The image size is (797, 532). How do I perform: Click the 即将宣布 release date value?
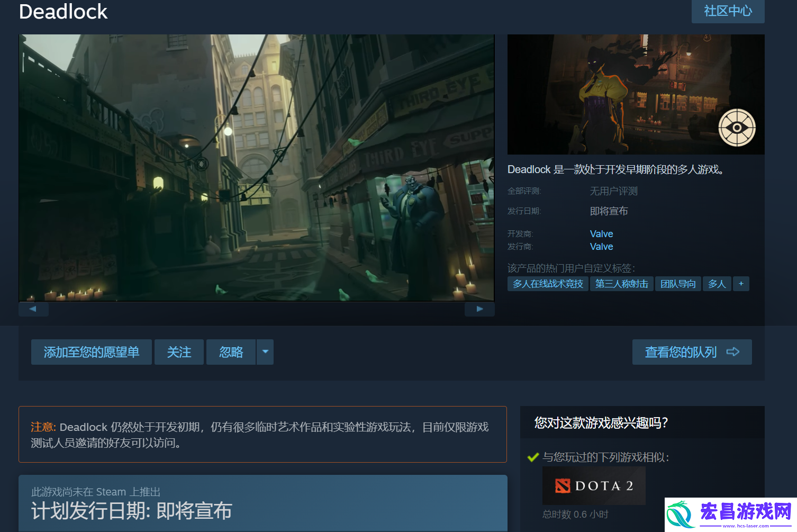pos(609,211)
